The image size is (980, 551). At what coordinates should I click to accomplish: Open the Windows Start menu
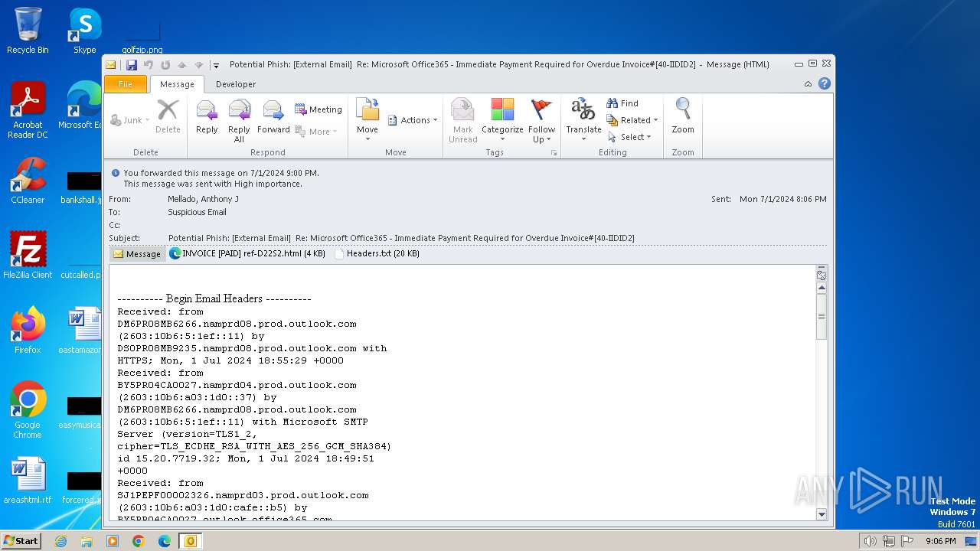21,541
